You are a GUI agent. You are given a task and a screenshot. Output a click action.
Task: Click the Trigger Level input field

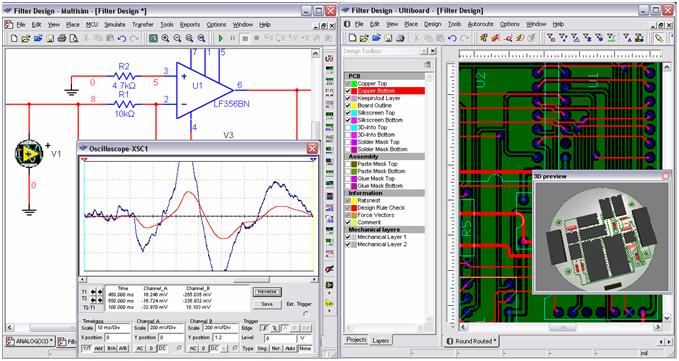coord(280,338)
